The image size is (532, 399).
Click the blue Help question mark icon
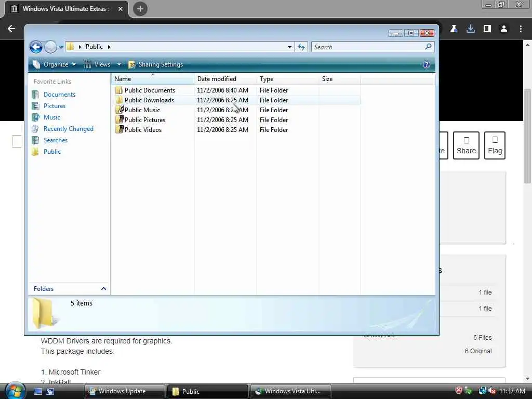(427, 64)
